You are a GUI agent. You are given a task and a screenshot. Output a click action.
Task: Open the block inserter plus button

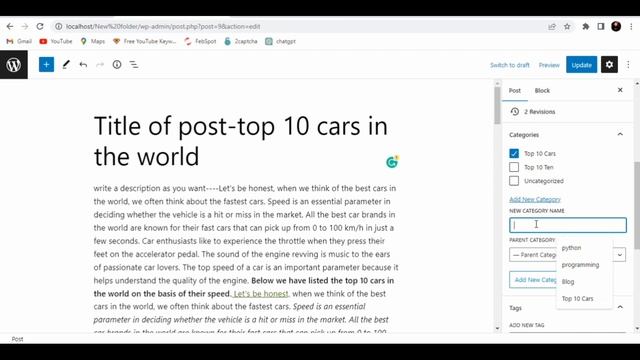pyautogui.click(x=46, y=64)
